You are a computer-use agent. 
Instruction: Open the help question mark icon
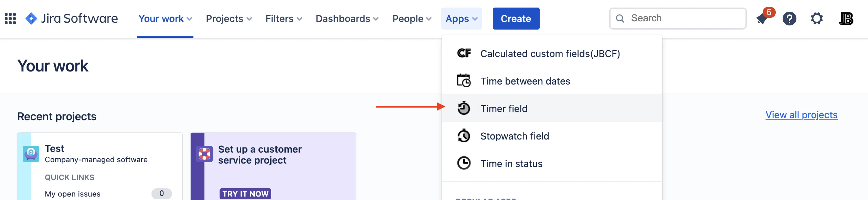790,19
